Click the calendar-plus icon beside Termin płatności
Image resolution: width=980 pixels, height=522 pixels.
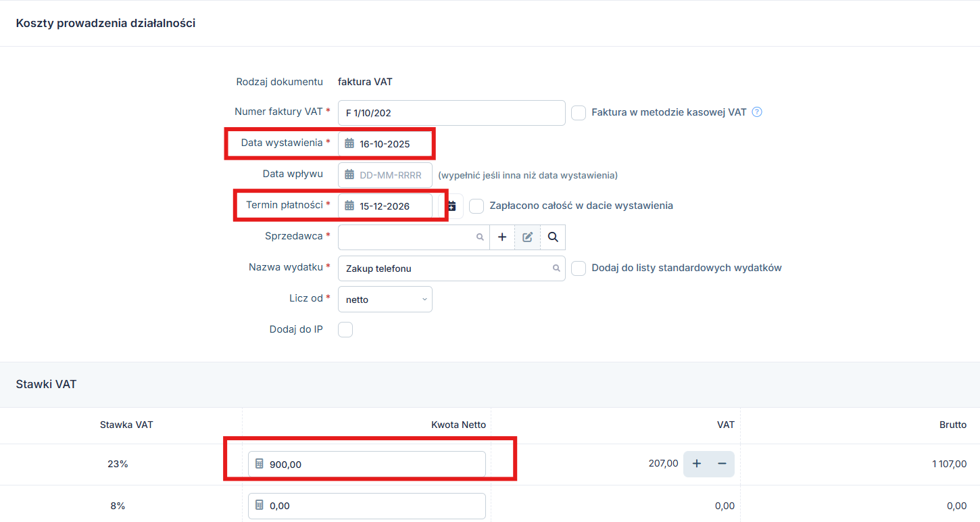[452, 206]
